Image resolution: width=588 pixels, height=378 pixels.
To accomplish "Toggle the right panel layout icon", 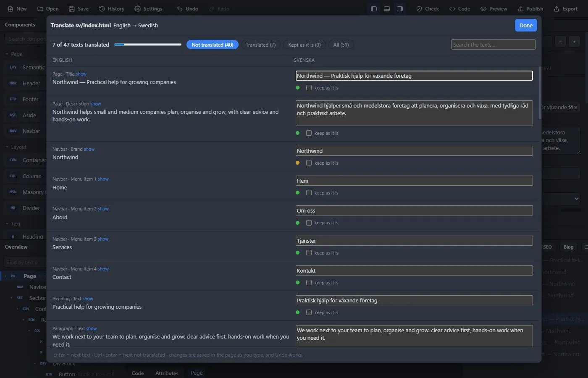I will pyautogui.click(x=400, y=9).
